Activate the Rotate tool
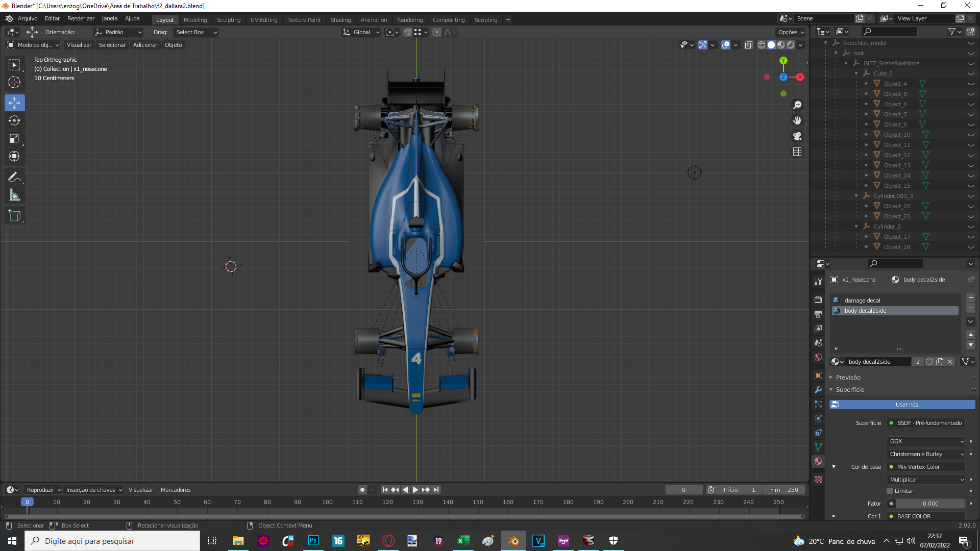Image resolution: width=980 pixels, height=551 pixels. [x=14, y=120]
